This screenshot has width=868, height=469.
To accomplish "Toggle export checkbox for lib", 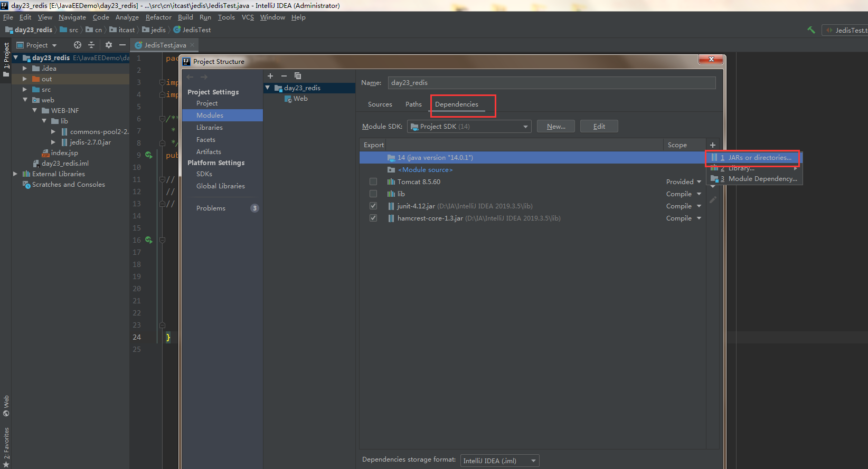I will click(373, 194).
